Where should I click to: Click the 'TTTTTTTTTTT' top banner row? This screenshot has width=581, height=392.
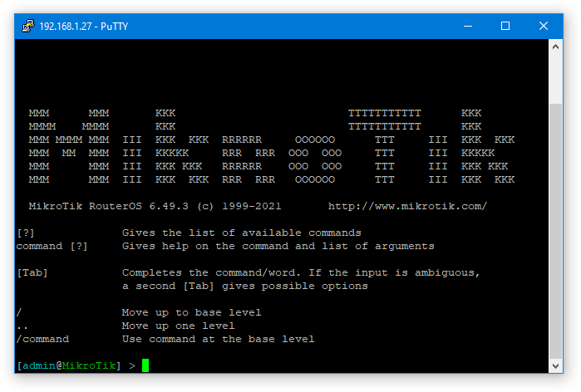tap(385, 113)
